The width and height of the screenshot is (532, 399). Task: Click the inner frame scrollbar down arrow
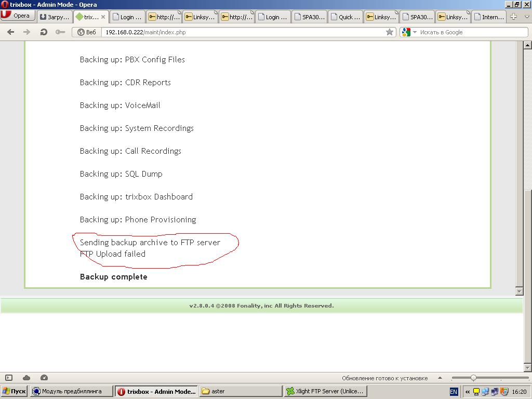pyautogui.click(x=519, y=291)
